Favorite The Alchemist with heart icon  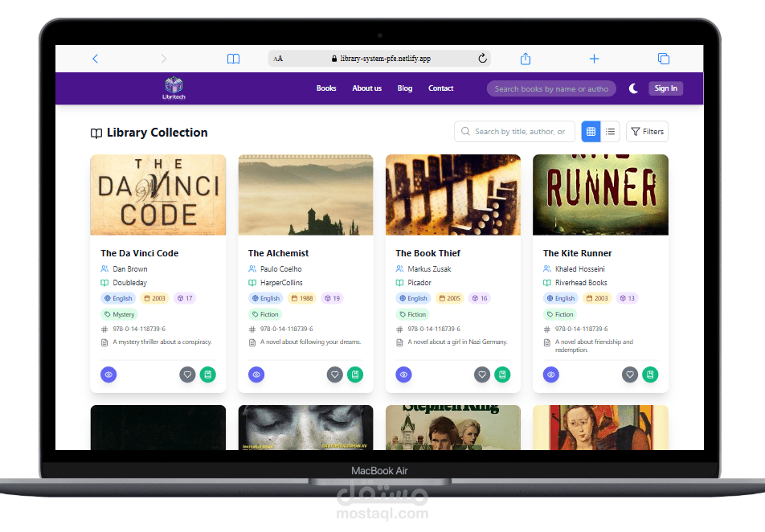(x=334, y=374)
